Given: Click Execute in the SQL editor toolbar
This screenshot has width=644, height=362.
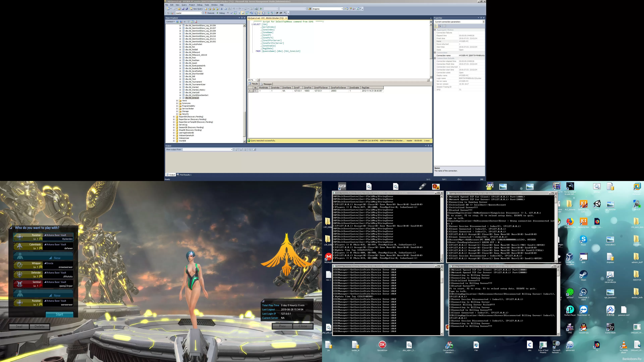Looking at the screenshot, I should (x=209, y=13).
